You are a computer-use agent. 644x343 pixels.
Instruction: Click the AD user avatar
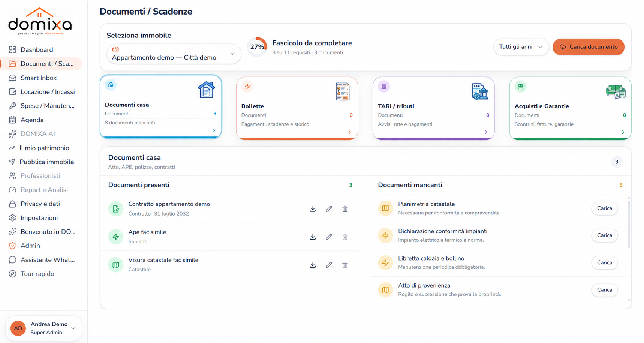click(x=18, y=328)
